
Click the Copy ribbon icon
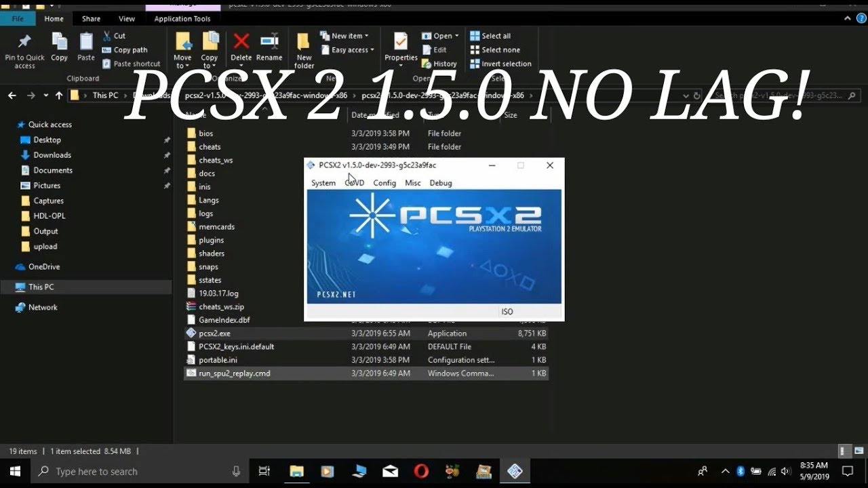coord(60,42)
